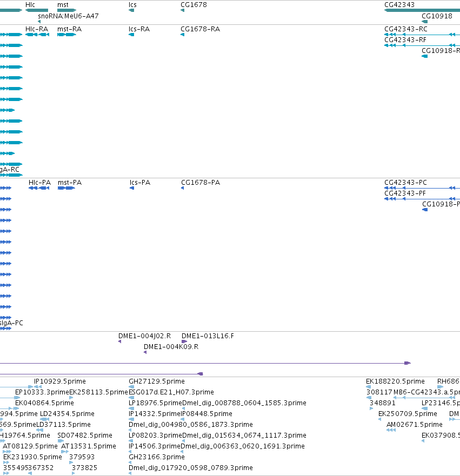
Task: Select the Hlc-PA protein label
Action: 39,183
